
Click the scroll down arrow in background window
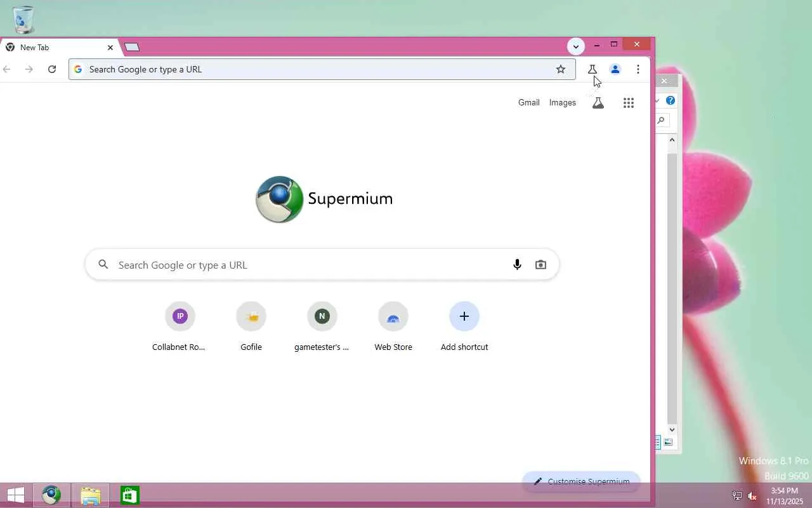tap(672, 430)
